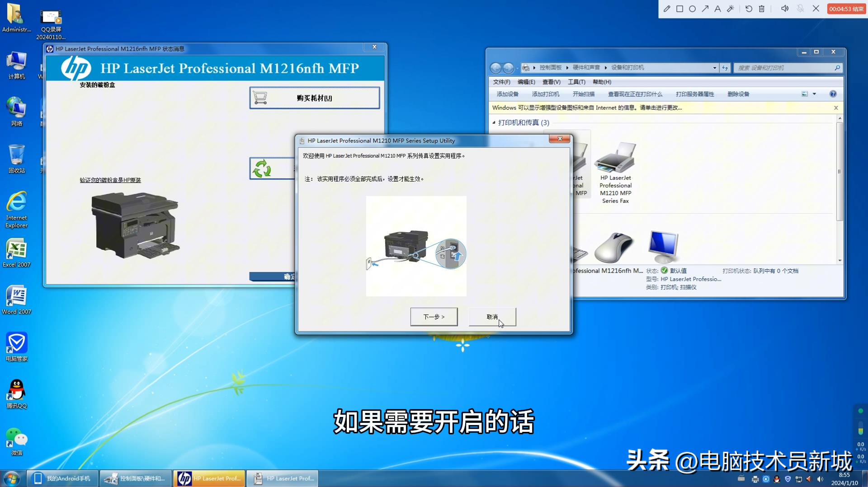Click the undo icon in recording toolbar
868x487 pixels.
[749, 8]
